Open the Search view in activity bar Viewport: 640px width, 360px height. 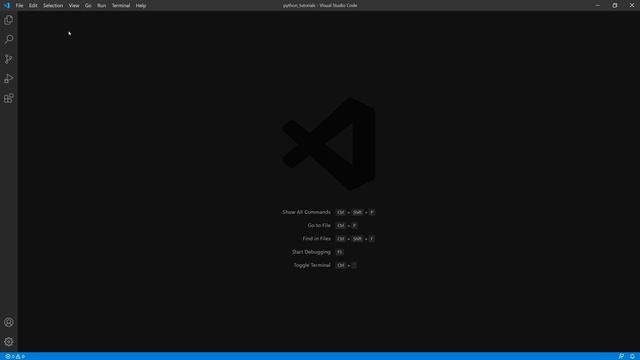(9, 39)
